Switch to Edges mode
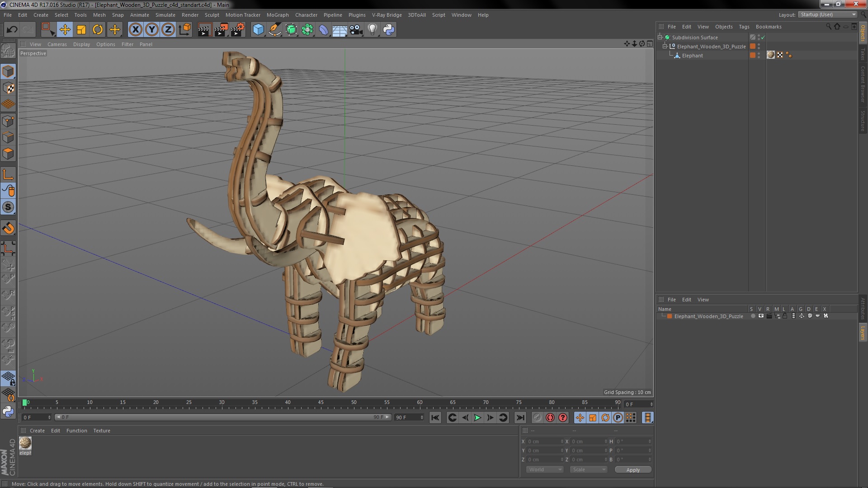 8,137
